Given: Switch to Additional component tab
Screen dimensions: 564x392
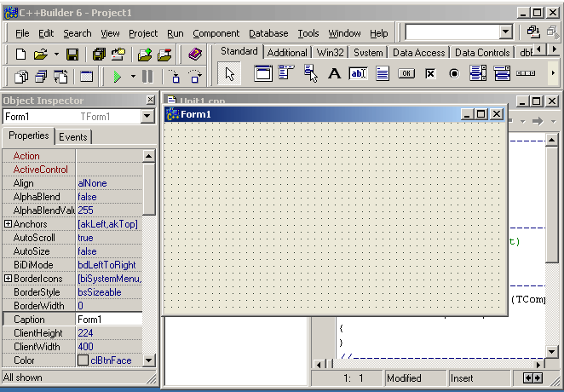Looking at the screenshot, I should point(287,53).
